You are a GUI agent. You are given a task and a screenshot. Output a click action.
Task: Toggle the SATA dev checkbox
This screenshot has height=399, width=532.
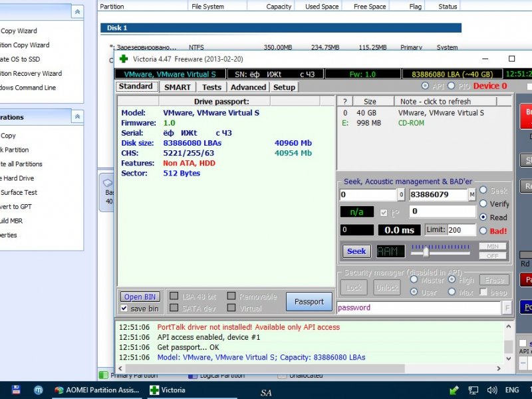[174, 308]
